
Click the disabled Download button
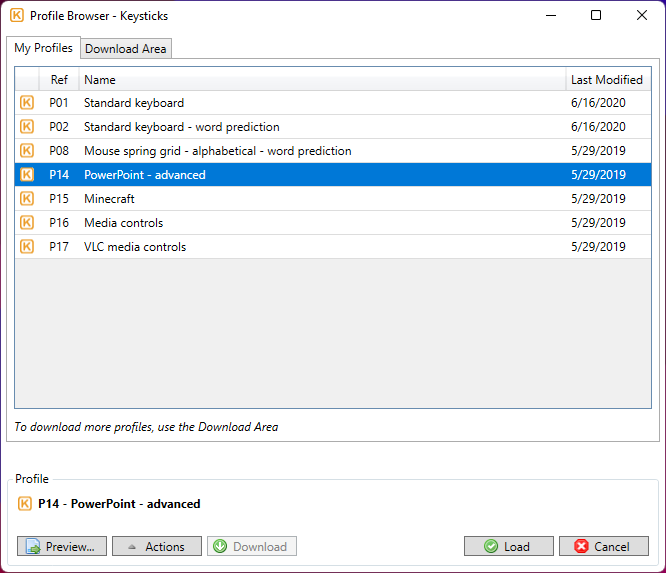pos(252,546)
